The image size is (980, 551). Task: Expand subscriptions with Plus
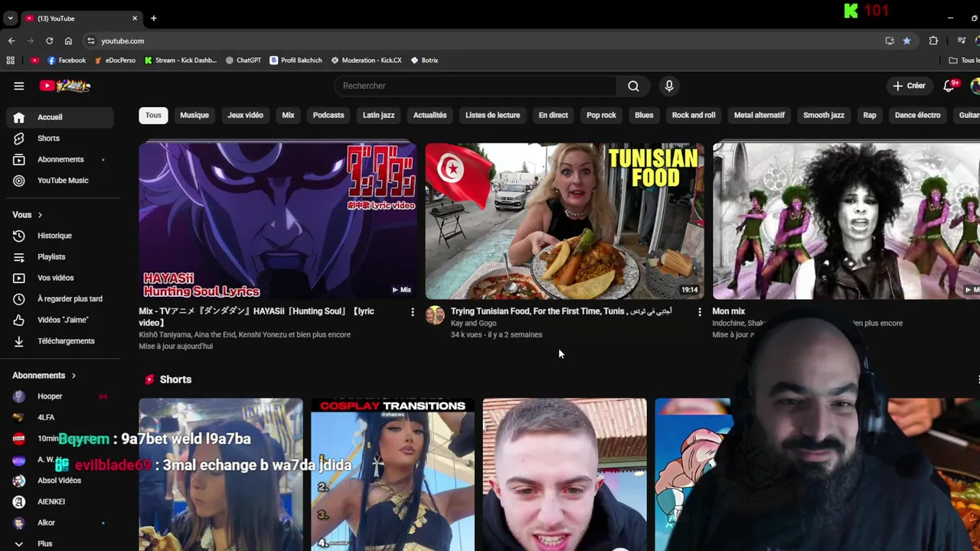(x=60, y=543)
